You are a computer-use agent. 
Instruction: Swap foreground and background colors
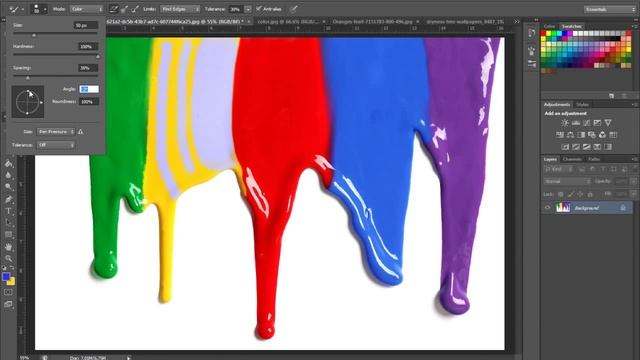pyautogui.click(x=12, y=268)
